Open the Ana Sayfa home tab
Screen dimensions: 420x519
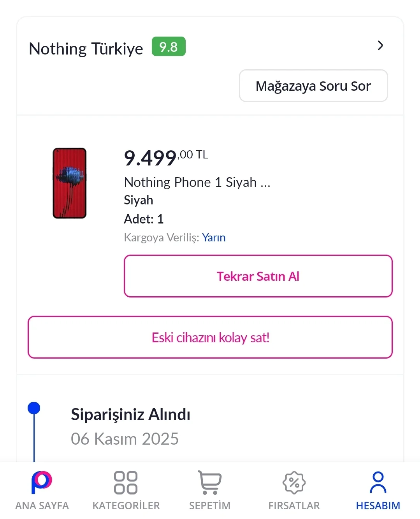click(x=42, y=490)
